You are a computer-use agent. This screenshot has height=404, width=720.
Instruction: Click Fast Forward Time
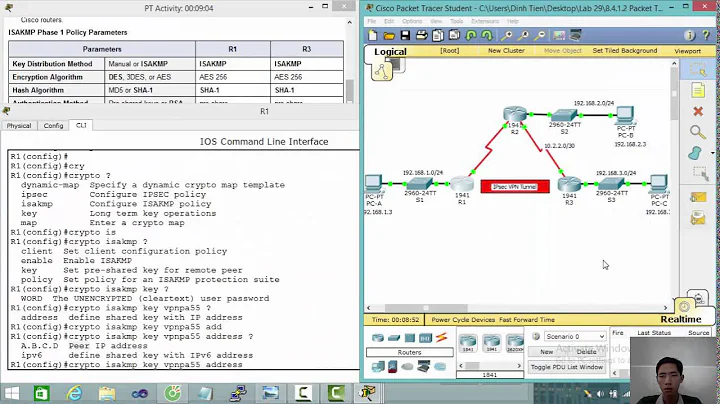pos(527,320)
